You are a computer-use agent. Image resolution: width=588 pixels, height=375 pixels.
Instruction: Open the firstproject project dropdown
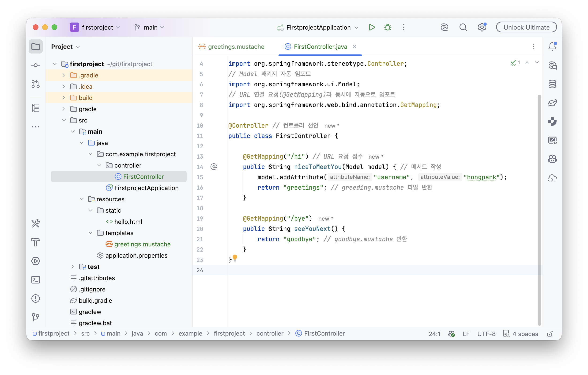click(x=95, y=27)
